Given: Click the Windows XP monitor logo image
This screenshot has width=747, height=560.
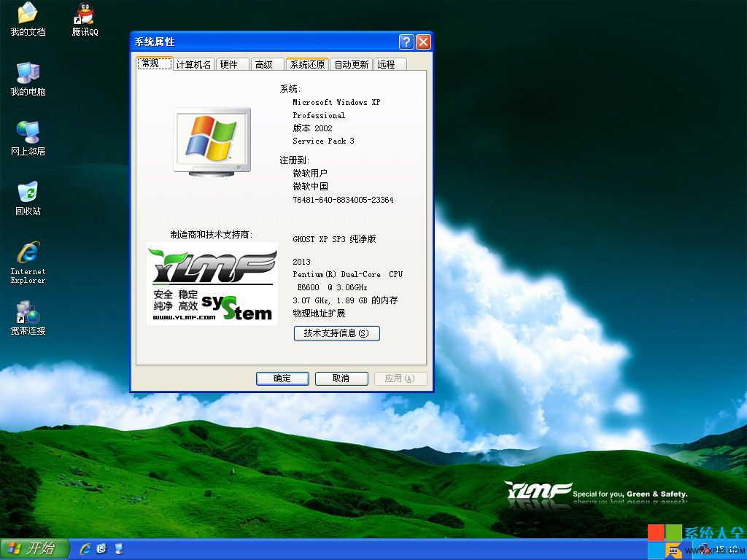Looking at the screenshot, I should 212,142.
